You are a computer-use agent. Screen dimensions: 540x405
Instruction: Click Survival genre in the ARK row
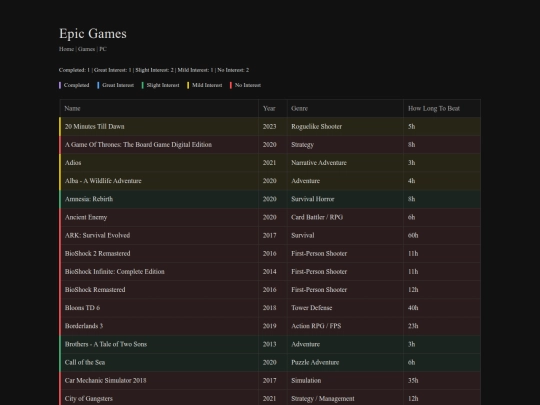coord(303,235)
